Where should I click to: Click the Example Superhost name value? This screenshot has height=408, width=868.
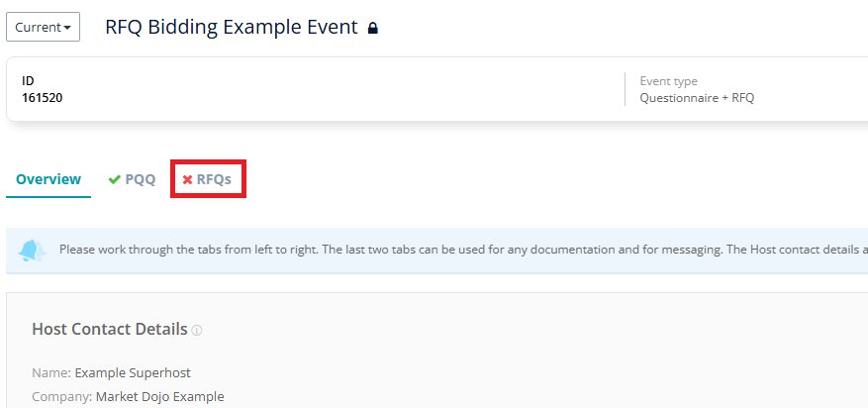[x=133, y=373]
